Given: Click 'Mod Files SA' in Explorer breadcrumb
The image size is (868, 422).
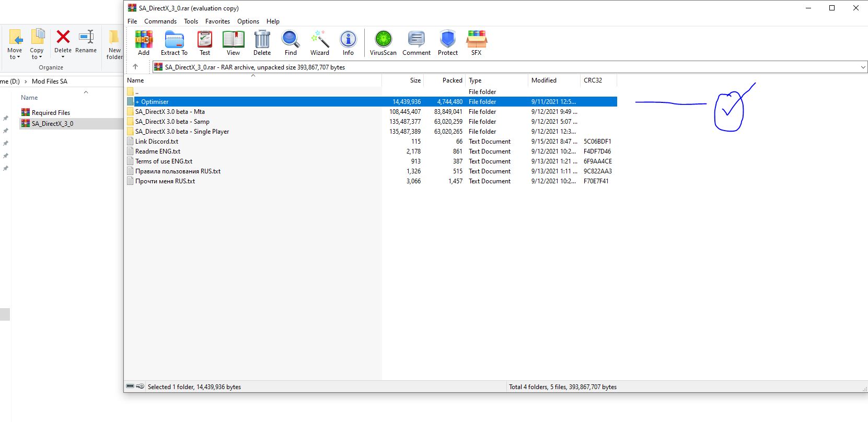Looking at the screenshot, I should pos(50,81).
